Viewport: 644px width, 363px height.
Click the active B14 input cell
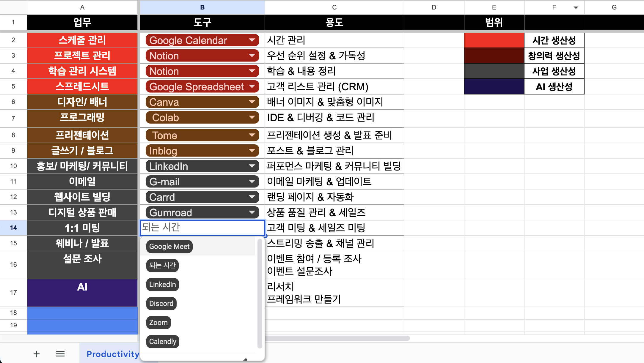click(x=202, y=228)
